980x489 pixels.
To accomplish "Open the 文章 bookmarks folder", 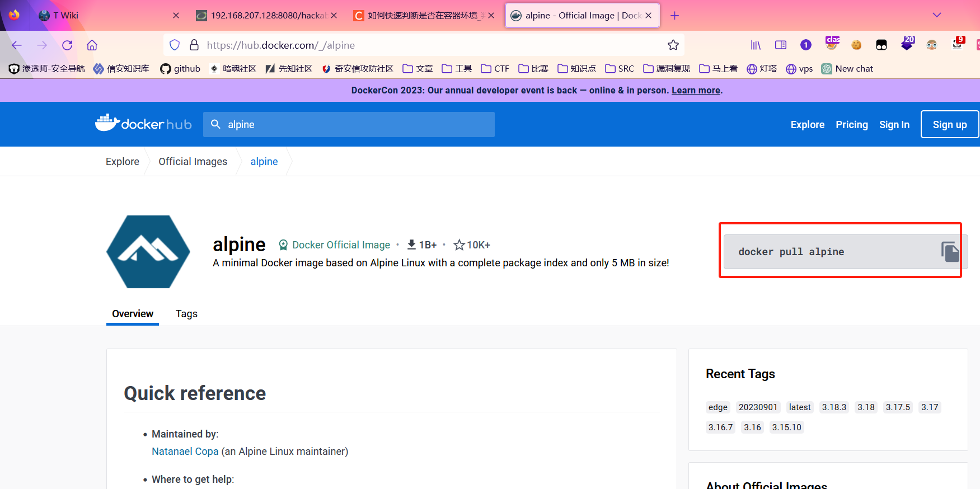I will coord(418,69).
